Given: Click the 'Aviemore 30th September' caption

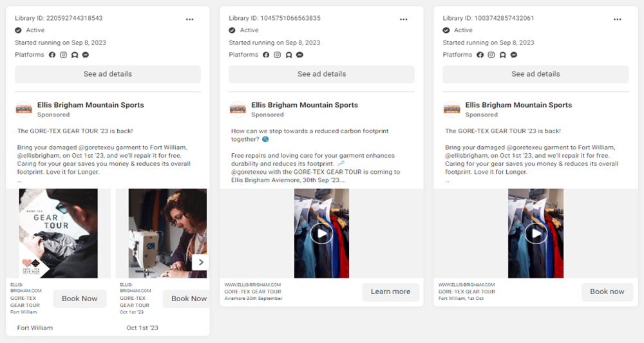Looking at the screenshot, I should [253, 299].
